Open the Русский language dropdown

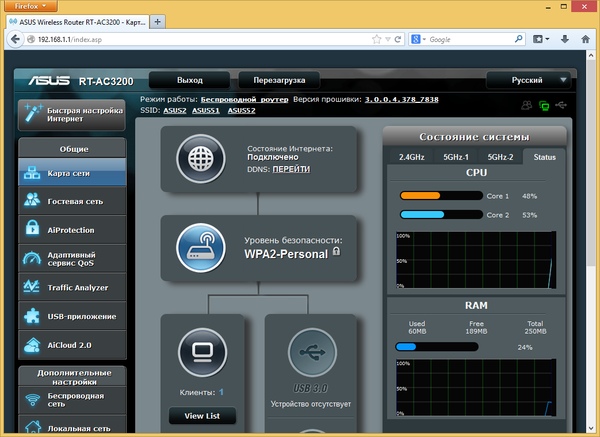[x=528, y=80]
